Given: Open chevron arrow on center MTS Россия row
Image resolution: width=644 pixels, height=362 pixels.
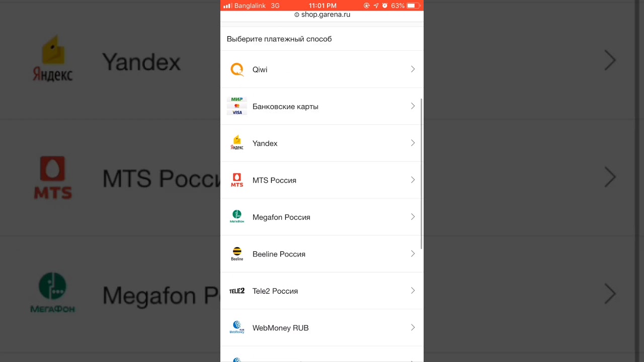Looking at the screenshot, I should [413, 180].
